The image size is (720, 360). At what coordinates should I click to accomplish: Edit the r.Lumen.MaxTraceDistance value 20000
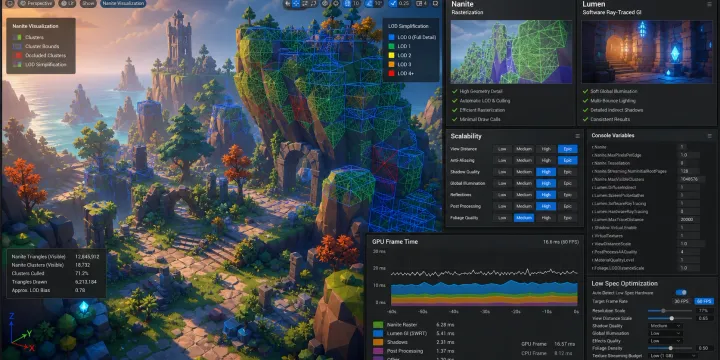click(689, 219)
